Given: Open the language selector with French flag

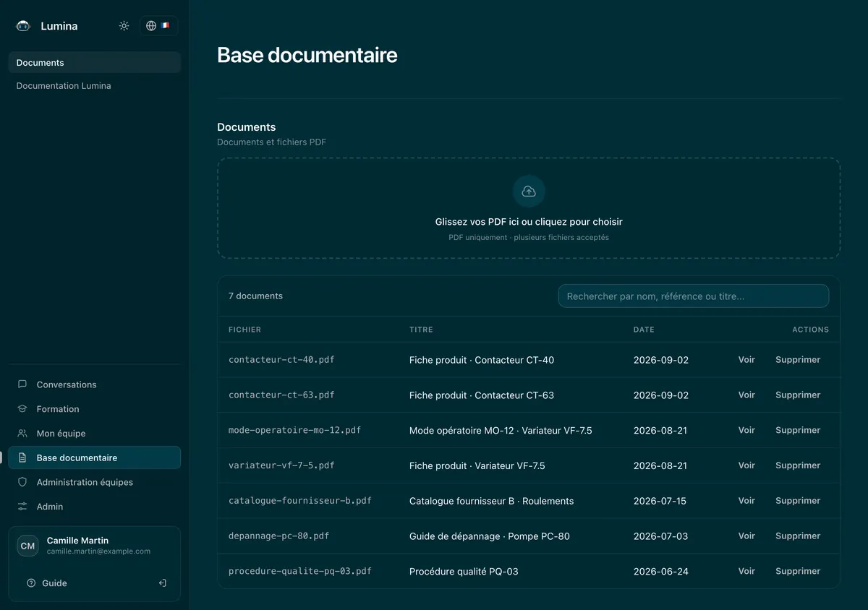Looking at the screenshot, I should pyautogui.click(x=158, y=26).
